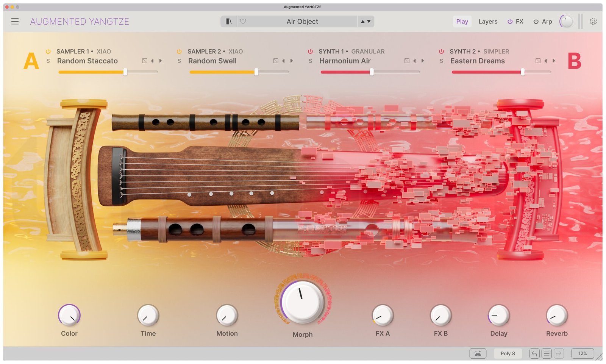Open the preset library browser icon
The height and width of the screenshot is (364, 606).
click(228, 22)
